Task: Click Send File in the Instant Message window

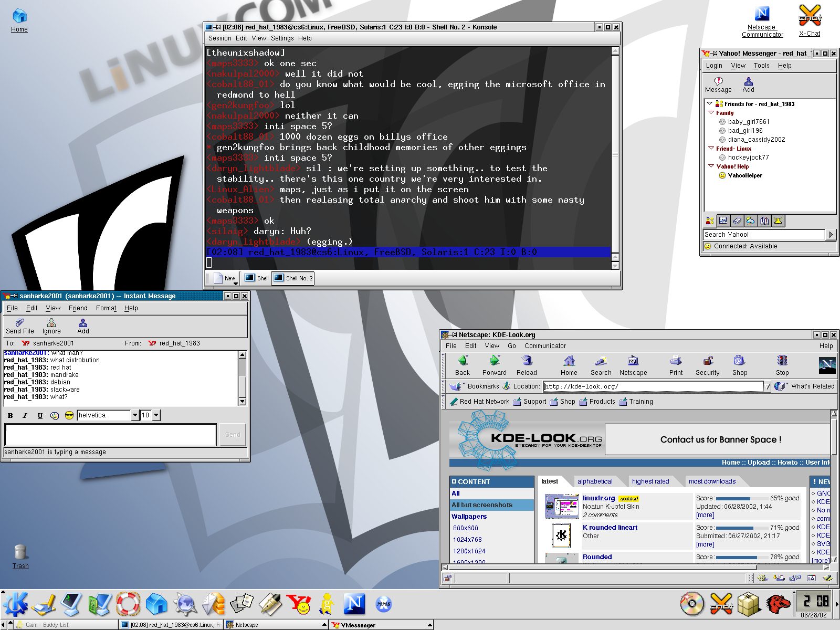Action: pos(20,326)
